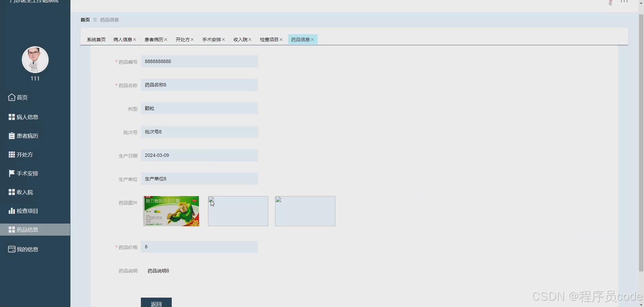Viewport: 644px width, 307px height.
Task: Open the green medicine box image thumbnail
Action: pos(171,211)
